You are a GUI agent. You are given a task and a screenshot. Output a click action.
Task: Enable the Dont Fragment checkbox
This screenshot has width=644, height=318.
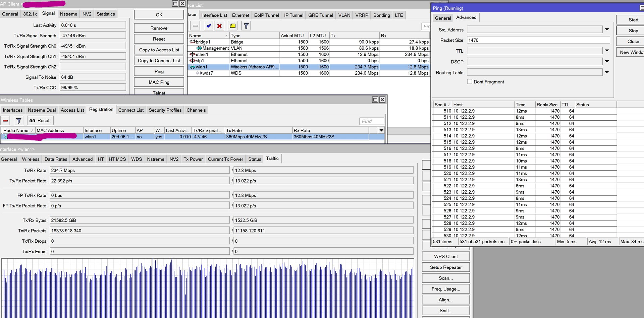[470, 82]
